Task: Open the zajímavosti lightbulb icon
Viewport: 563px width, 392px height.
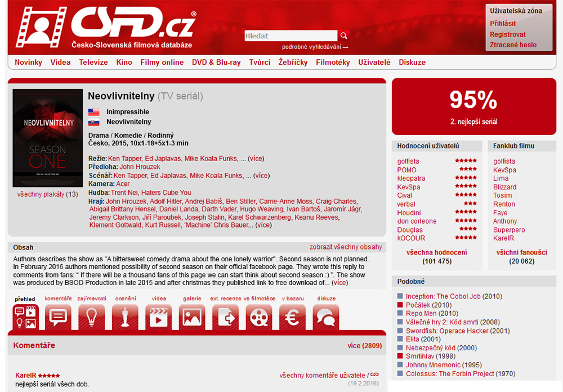Action: 92,317
